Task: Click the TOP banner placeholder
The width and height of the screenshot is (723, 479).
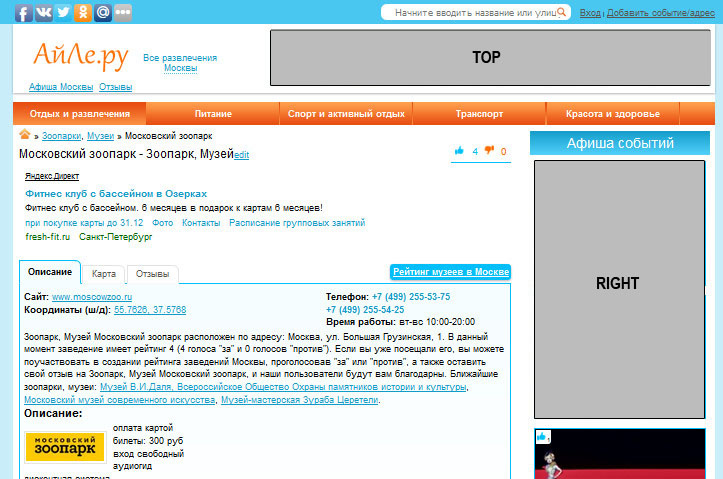Action: pos(490,58)
